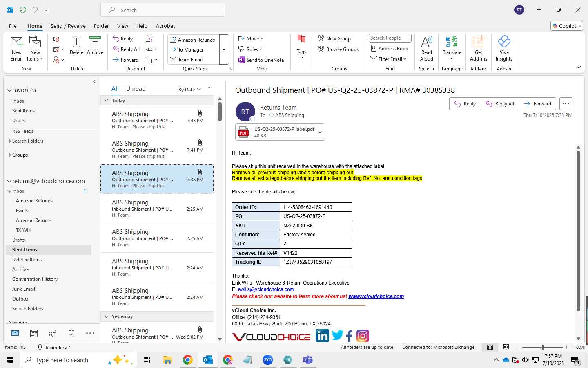Click the Reply button in ribbon
This screenshot has height=368, width=588.
point(123,39)
